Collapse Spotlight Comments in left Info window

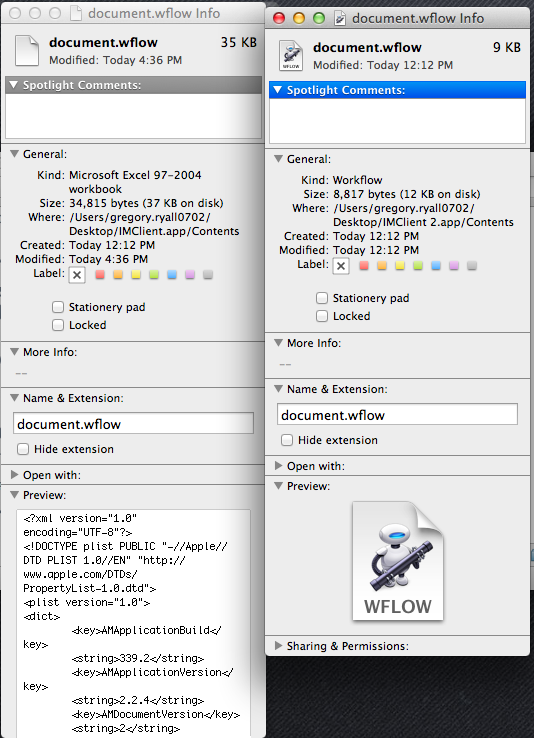(14, 85)
